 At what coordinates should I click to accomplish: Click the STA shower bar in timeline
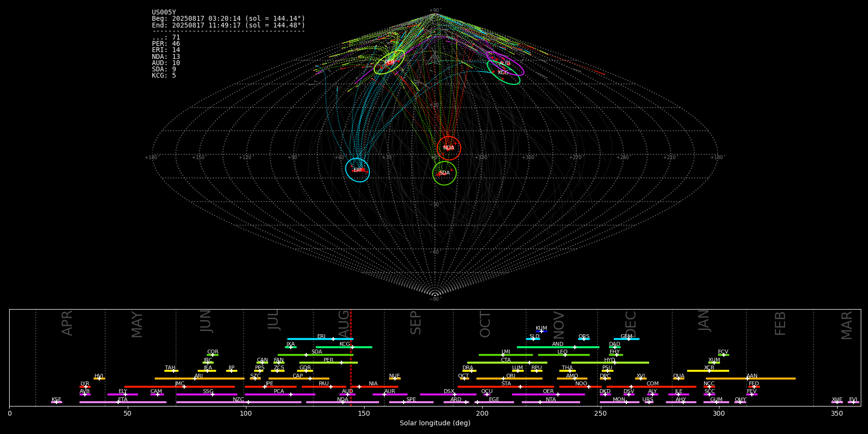coord(506,386)
